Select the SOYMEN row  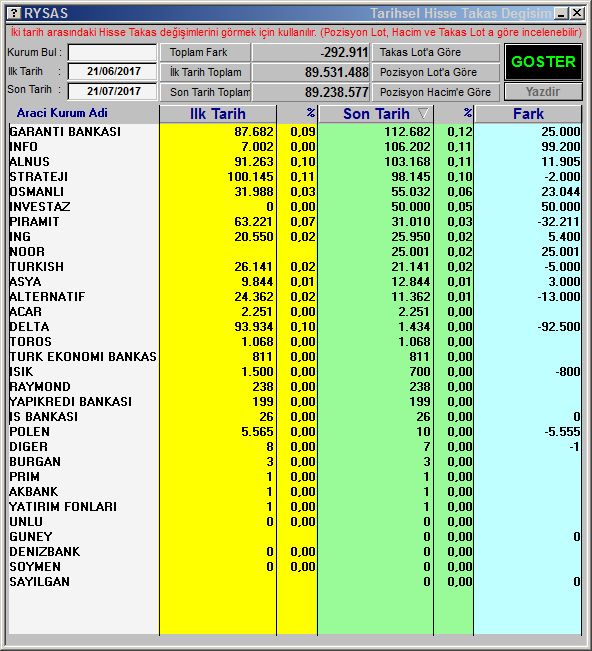[x=295, y=566]
